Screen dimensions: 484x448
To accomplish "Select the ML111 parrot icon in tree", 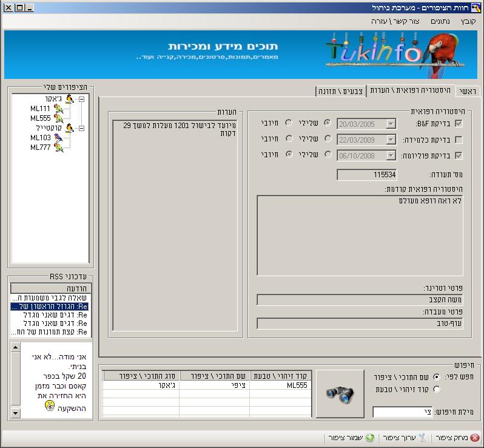I will (58, 109).
